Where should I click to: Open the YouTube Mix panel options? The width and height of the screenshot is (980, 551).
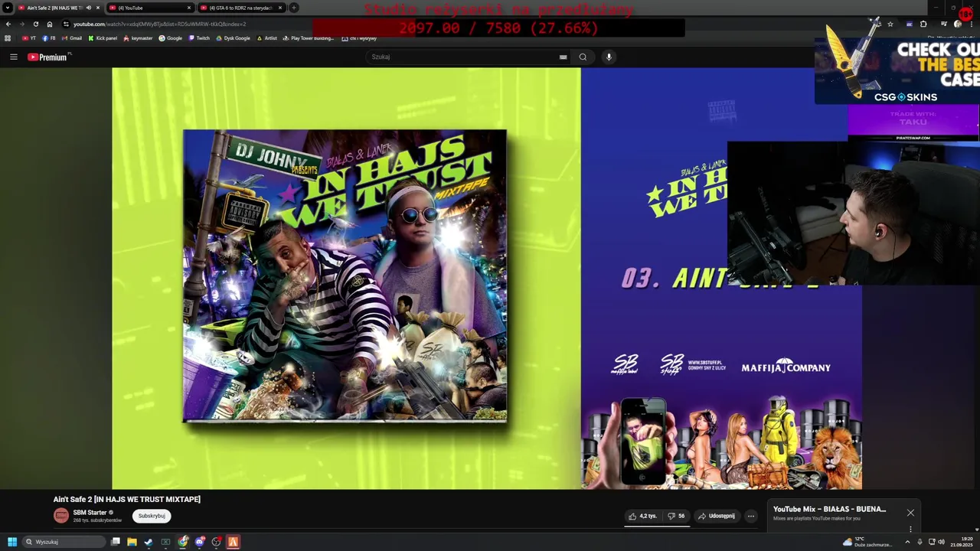click(x=910, y=529)
